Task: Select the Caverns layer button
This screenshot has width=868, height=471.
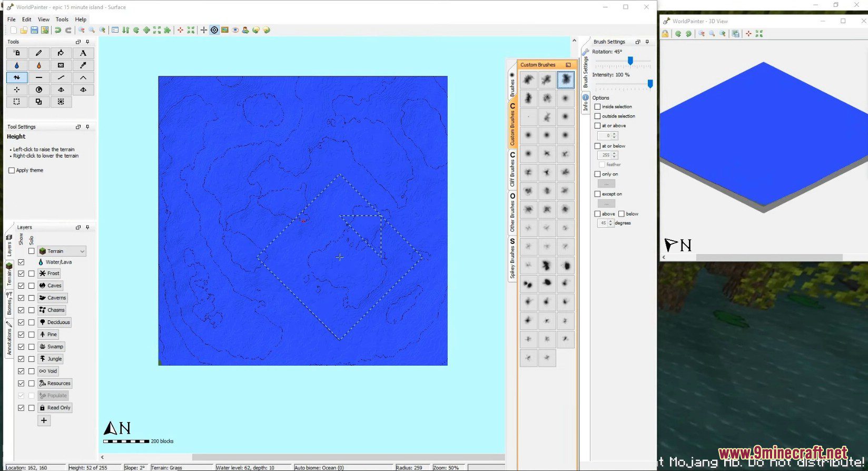Action: pyautogui.click(x=53, y=298)
